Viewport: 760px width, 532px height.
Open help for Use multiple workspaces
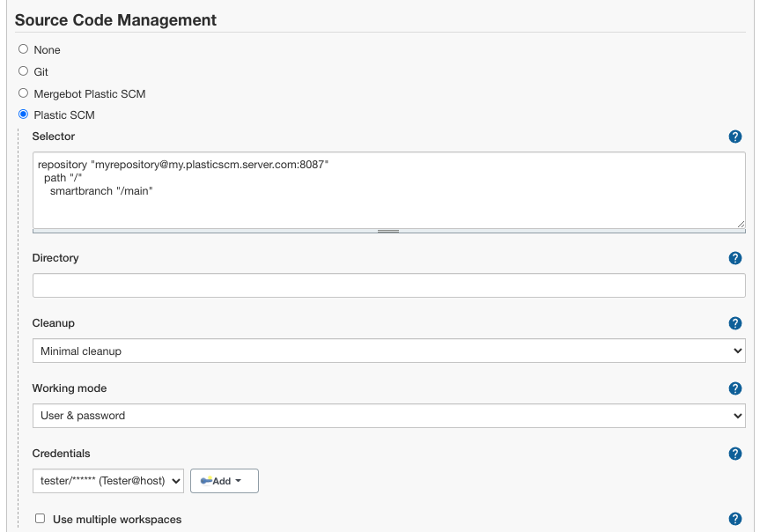click(734, 519)
